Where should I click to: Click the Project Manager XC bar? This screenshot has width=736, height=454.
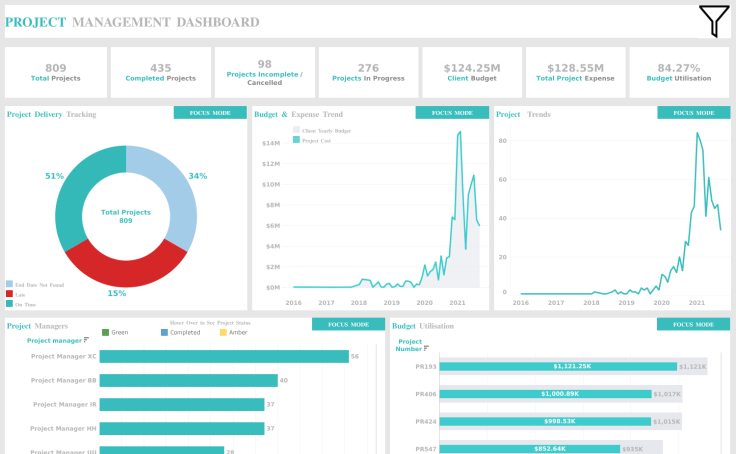[223, 356]
